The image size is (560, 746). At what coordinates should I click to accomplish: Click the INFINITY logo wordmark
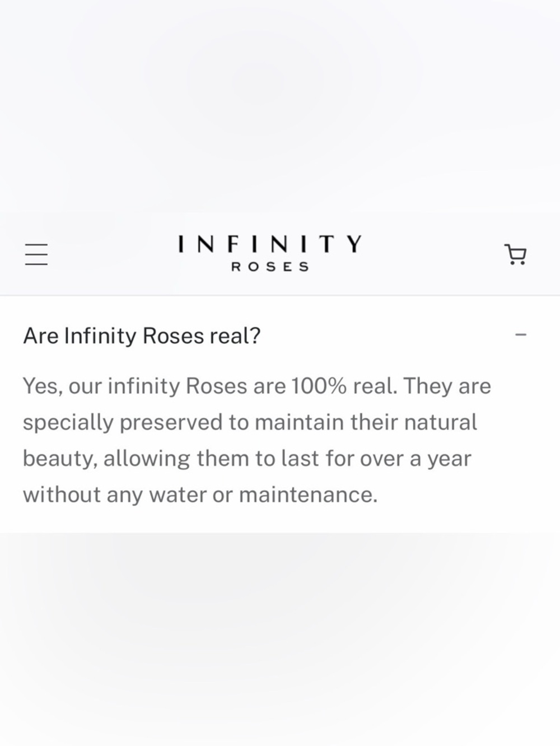(x=270, y=244)
